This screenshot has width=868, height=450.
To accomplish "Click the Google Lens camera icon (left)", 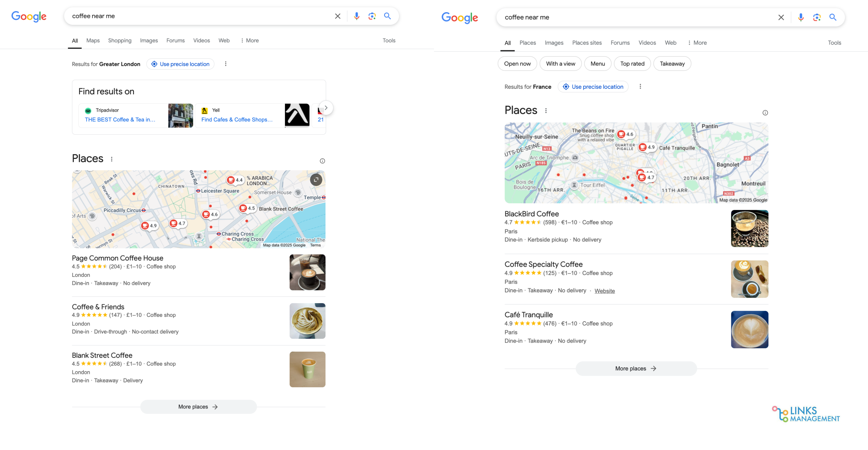I will [371, 16].
